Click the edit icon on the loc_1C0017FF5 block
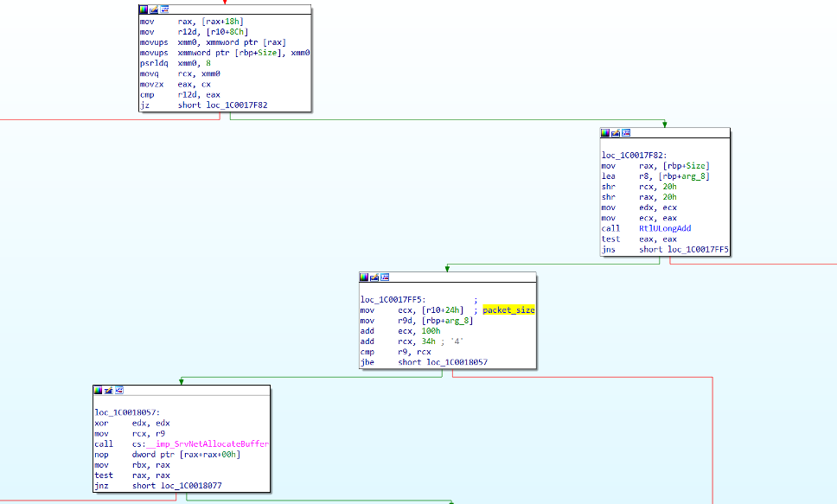The height and width of the screenshot is (504, 837). click(x=375, y=277)
